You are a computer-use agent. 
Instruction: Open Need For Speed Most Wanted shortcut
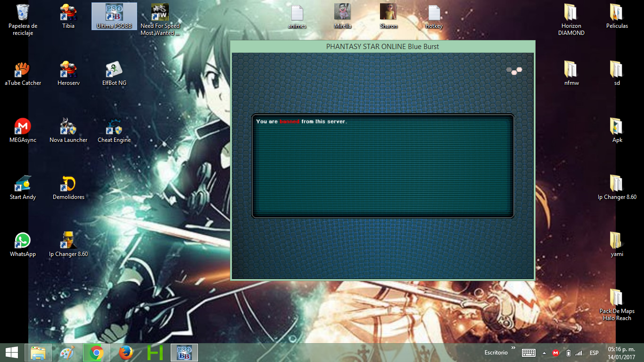tap(160, 19)
